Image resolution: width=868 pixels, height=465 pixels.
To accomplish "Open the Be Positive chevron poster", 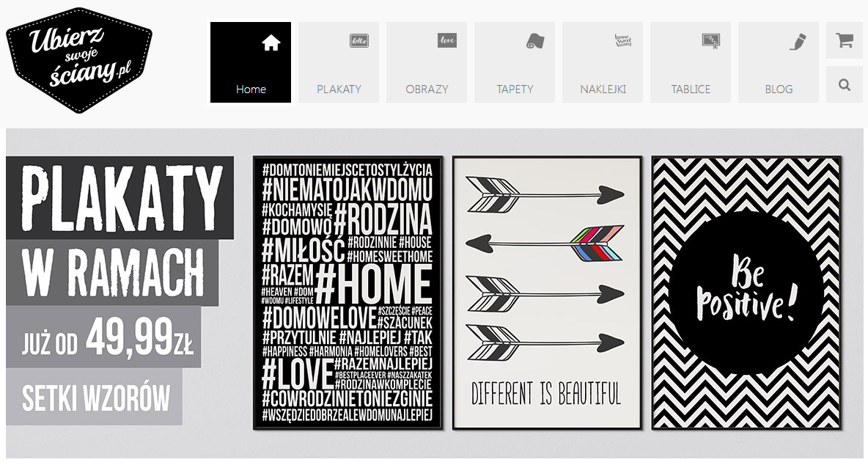I will coord(746,293).
